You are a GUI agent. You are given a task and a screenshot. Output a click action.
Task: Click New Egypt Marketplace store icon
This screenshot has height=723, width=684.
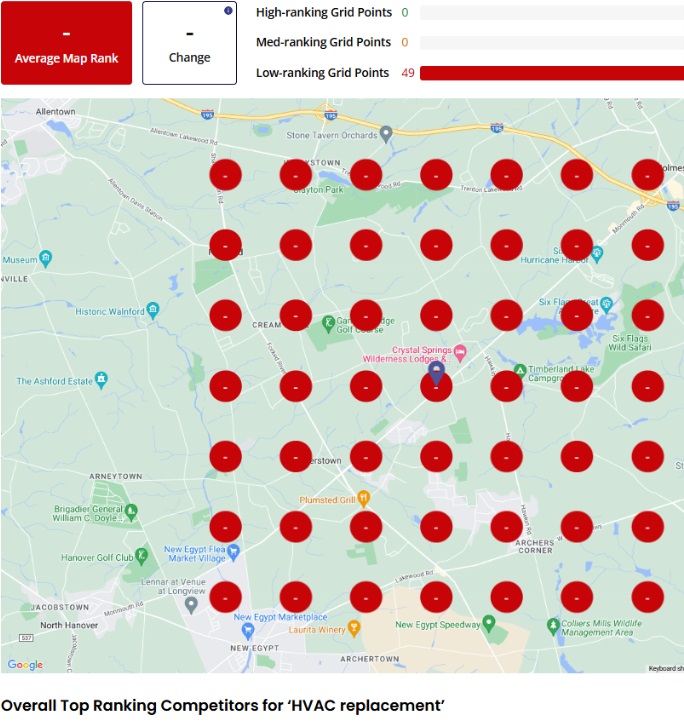click(248, 631)
